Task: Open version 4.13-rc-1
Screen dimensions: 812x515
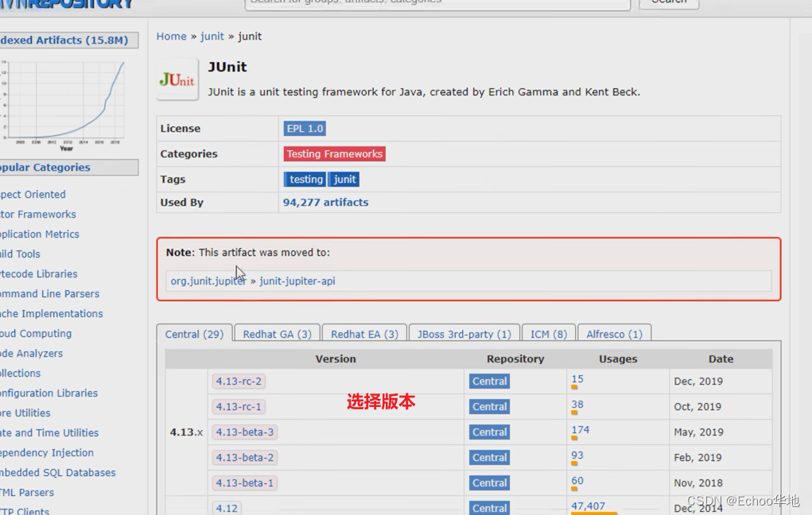Action: tap(239, 406)
